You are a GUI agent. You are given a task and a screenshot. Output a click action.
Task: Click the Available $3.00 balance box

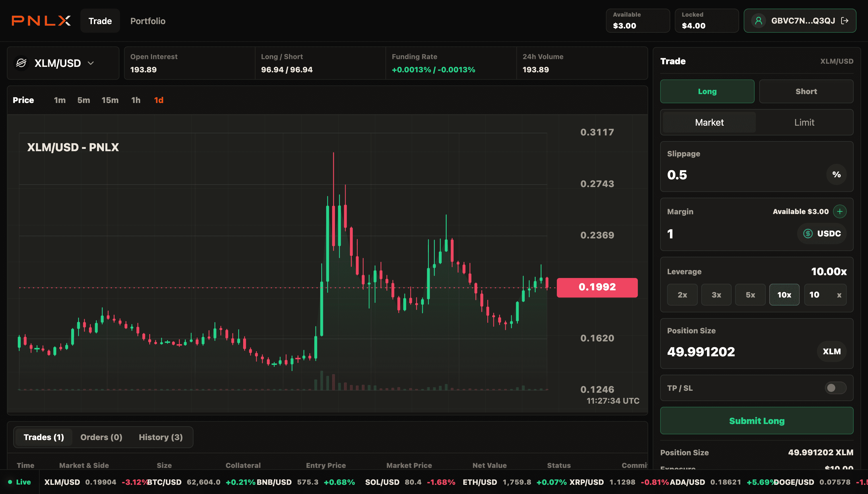click(x=638, y=21)
